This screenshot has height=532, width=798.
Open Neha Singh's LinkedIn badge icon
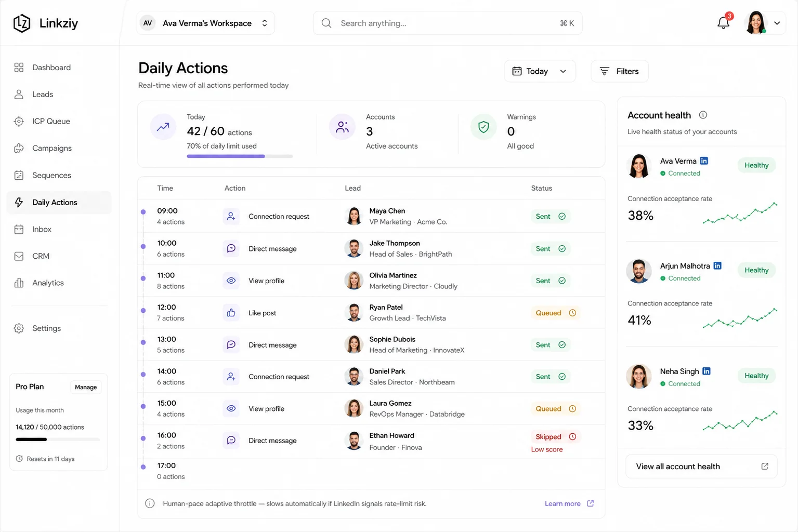(707, 371)
